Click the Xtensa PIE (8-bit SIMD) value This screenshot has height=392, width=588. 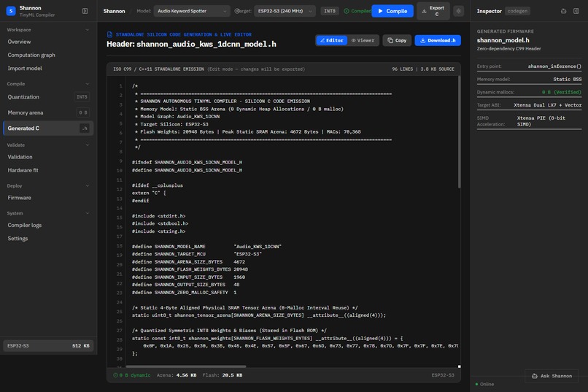point(541,120)
